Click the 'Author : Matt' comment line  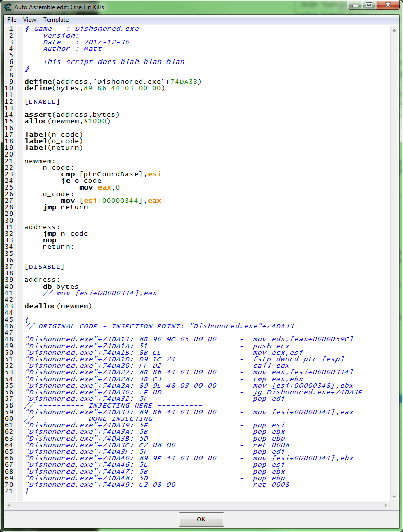72,48
